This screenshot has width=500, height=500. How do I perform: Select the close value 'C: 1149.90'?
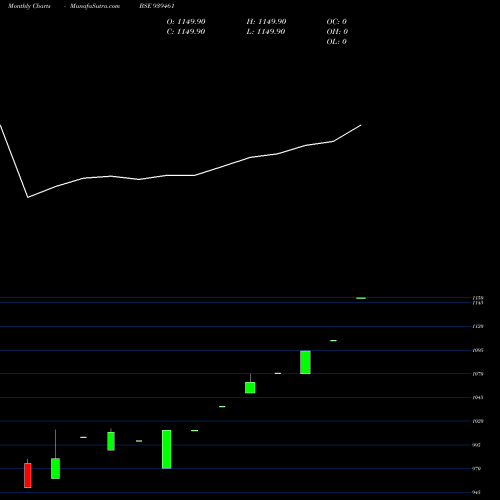click(x=186, y=32)
